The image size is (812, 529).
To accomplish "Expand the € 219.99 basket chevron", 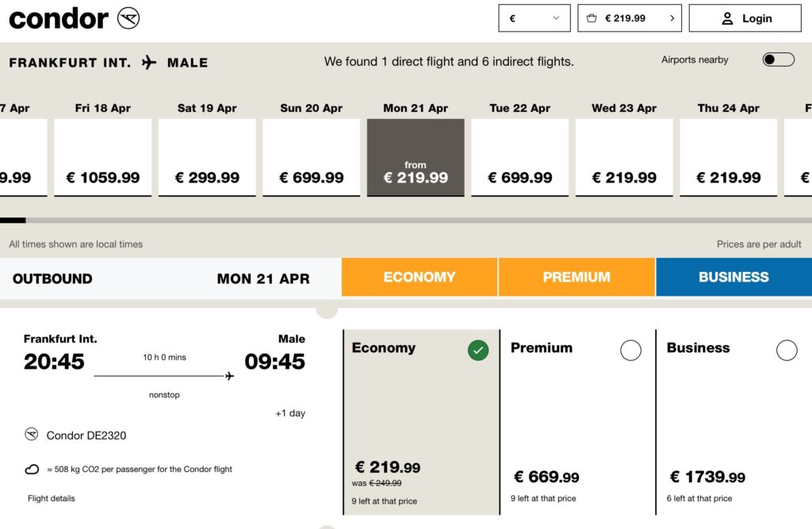I will pos(672,18).
